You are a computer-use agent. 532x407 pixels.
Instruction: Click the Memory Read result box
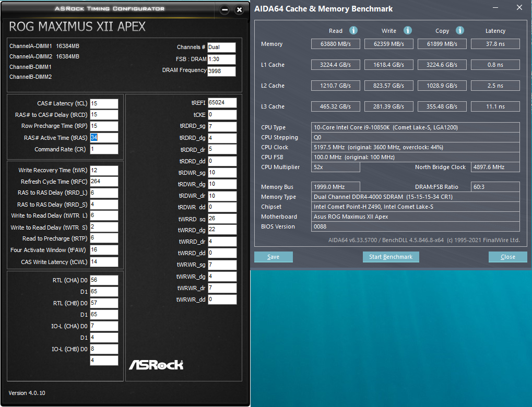(x=336, y=44)
